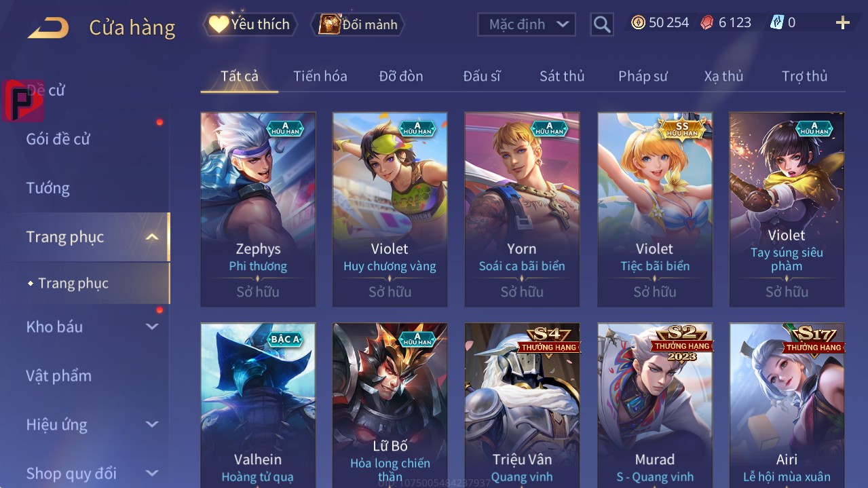Collapse the Trang phục sidebar section
The image size is (868, 488).
152,237
